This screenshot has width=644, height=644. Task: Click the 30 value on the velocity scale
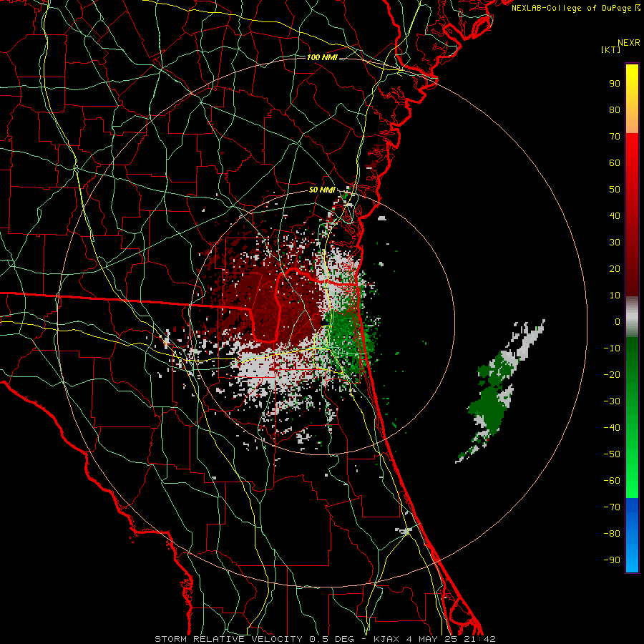click(x=615, y=243)
